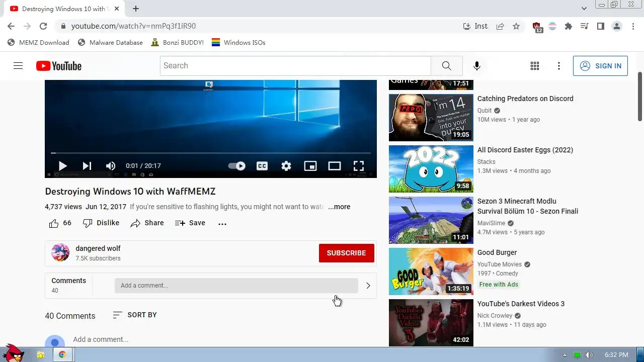Open the Qubit channel name

[x=485, y=111]
